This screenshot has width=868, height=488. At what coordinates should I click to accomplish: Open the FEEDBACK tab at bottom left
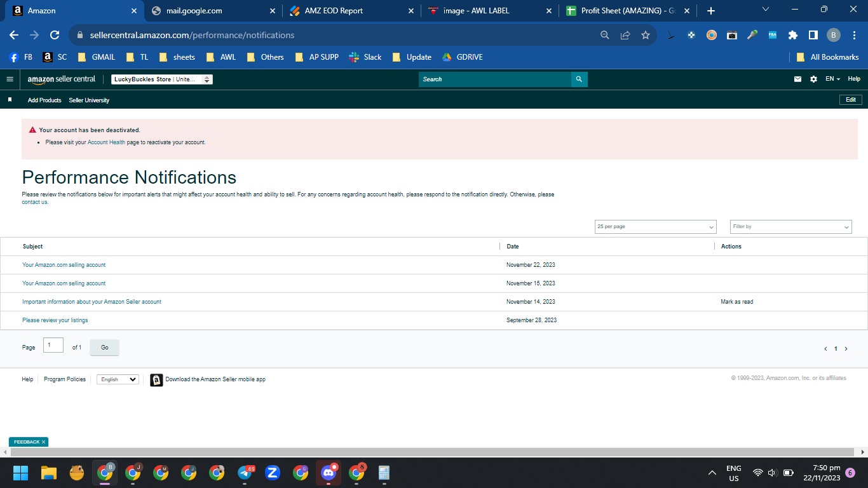tap(29, 442)
